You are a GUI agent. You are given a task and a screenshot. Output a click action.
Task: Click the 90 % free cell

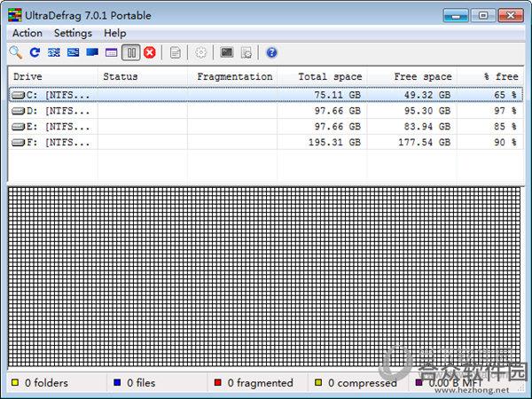[x=505, y=143]
